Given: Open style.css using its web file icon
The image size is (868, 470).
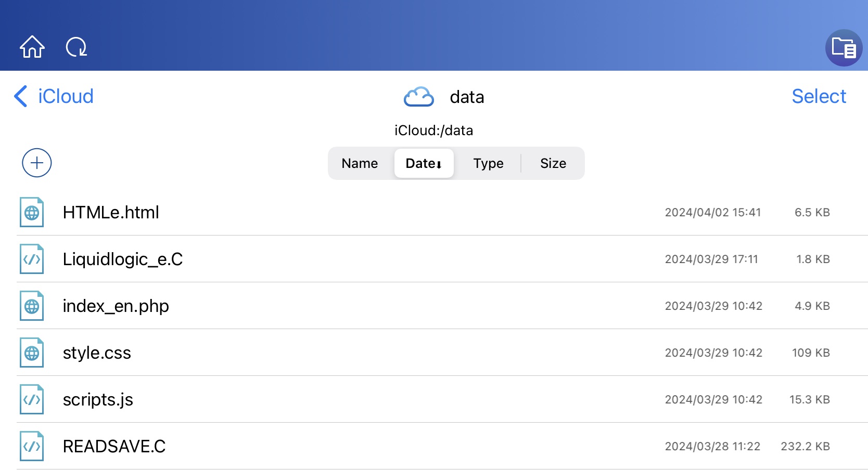Looking at the screenshot, I should (x=31, y=352).
